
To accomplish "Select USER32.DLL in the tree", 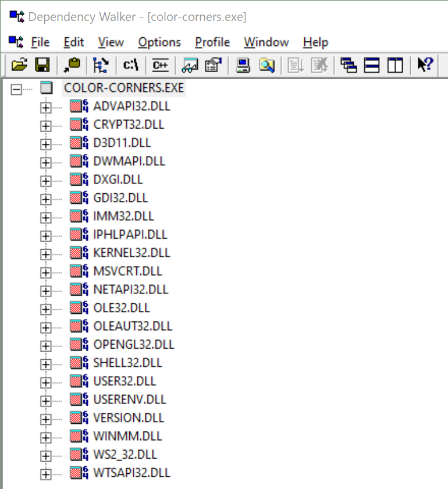I will [x=125, y=381].
